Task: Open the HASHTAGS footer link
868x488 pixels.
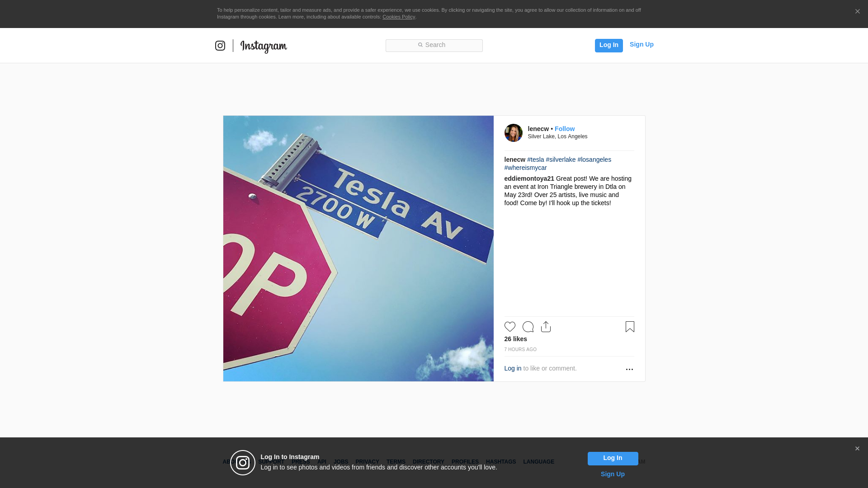Action: [x=500, y=462]
